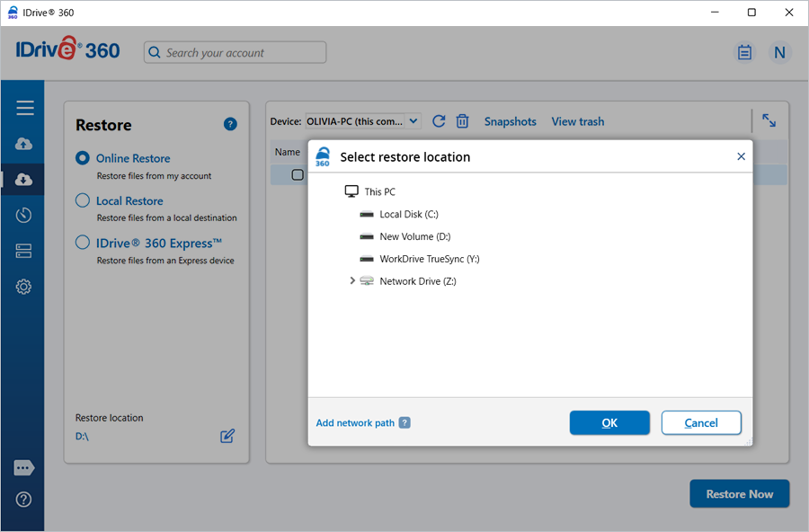Open the server/drives icon in sidebar
The image size is (809, 532).
[x=24, y=251]
